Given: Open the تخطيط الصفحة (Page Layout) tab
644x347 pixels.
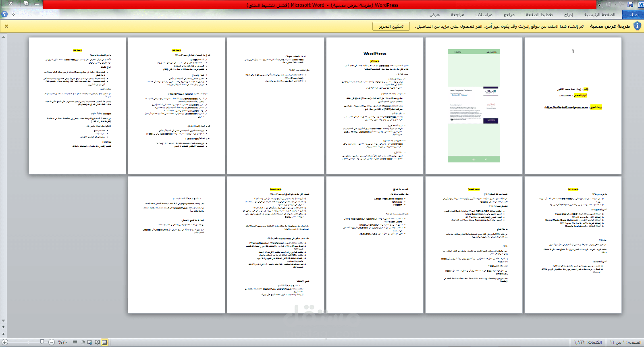Looking at the screenshot, I should coord(539,15).
